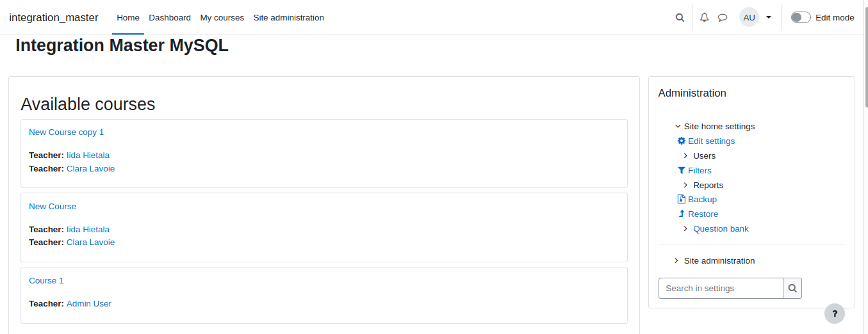Toggle Edit mode switch on

801,17
